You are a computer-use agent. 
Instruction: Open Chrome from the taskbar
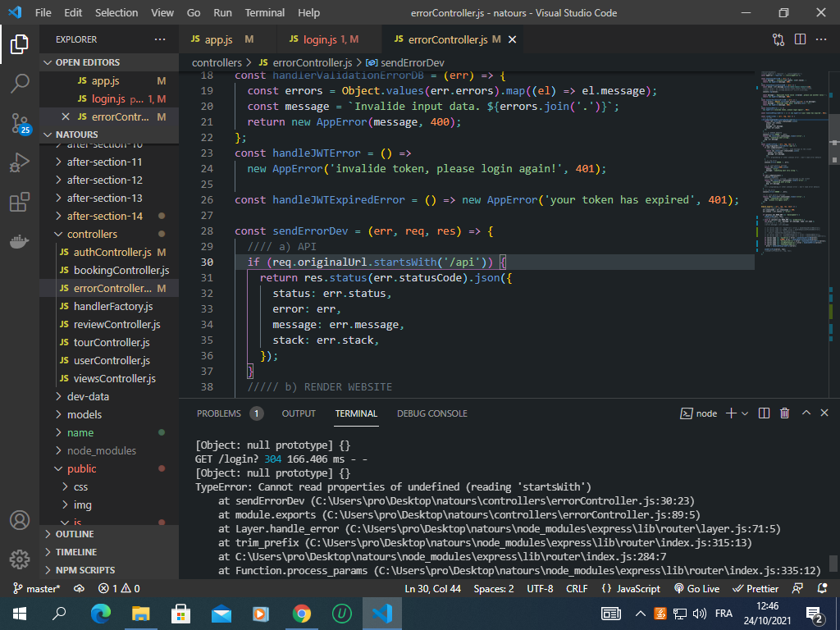coord(302,613)
